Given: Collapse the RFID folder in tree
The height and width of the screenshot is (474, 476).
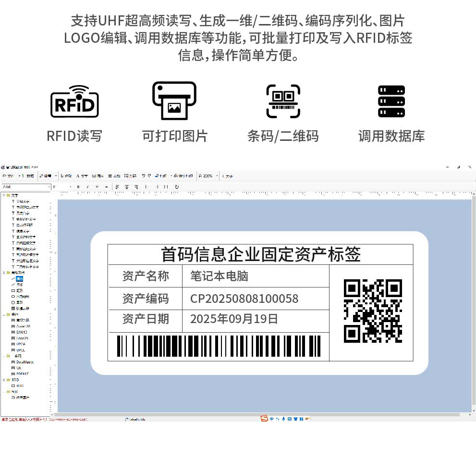Looking at the screenshot, I should pyautogui.click(x=3, y=380).
